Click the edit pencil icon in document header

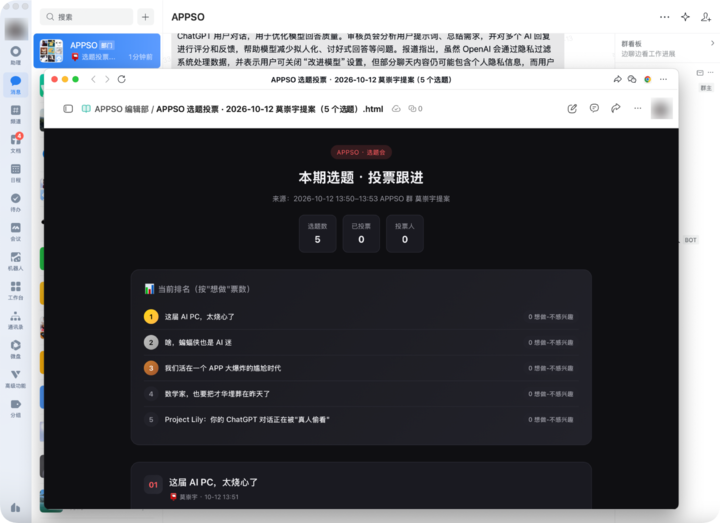(572, 108)
